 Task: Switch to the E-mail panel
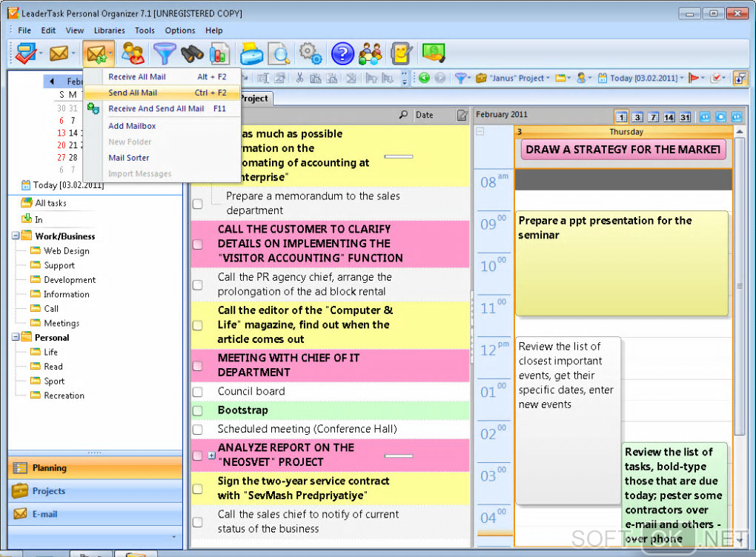click(x=96, y=514)
